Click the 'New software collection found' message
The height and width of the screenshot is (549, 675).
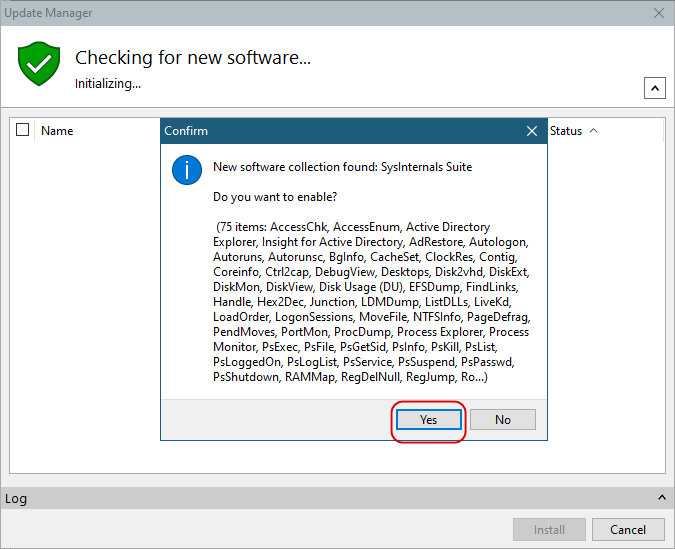coord(342,167)
